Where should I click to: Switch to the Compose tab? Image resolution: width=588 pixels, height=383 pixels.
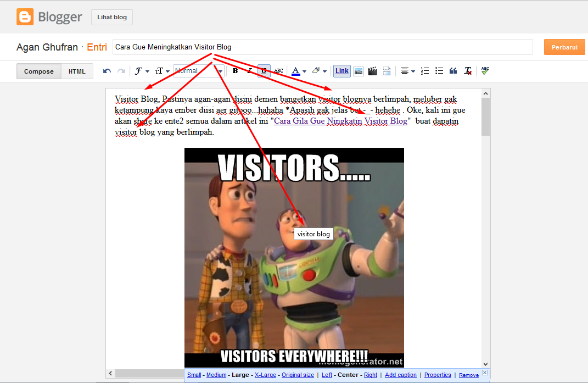(x=39, y=71)
